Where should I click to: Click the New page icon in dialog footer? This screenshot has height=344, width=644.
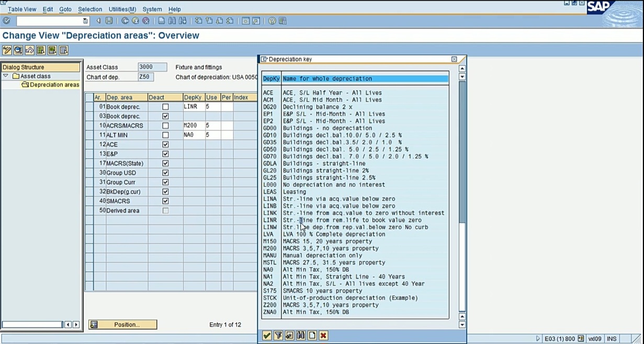(x=312, y=336)
